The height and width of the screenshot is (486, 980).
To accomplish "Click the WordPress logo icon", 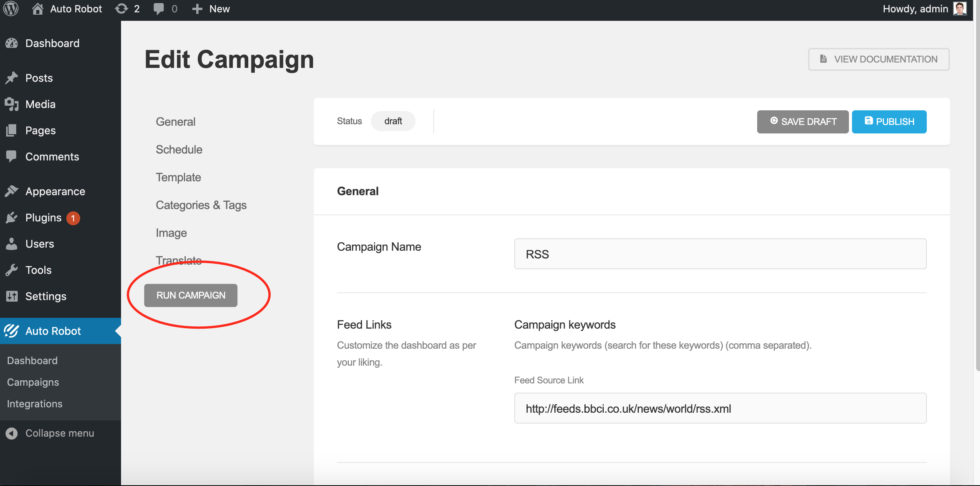I will point(11,8).
